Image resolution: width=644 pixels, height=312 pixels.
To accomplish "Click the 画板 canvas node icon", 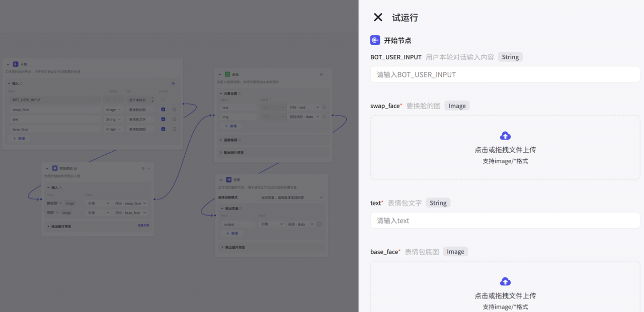I will tap(227, 74).
